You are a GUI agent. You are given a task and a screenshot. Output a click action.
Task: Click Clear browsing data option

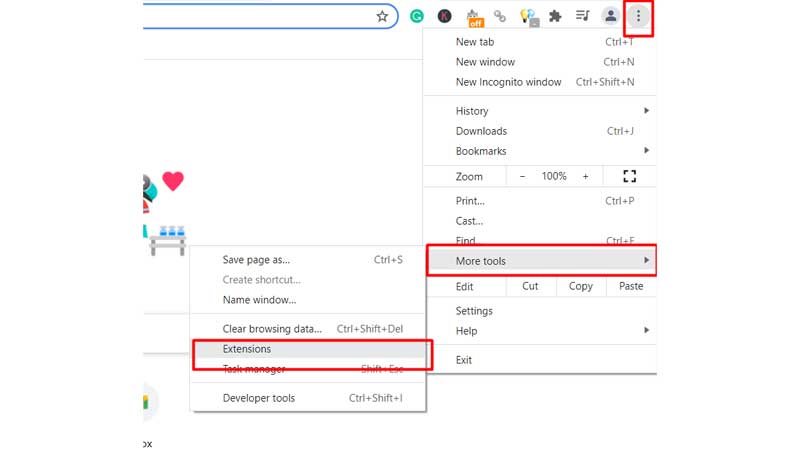pyautogui.click(x=273, y=329)
